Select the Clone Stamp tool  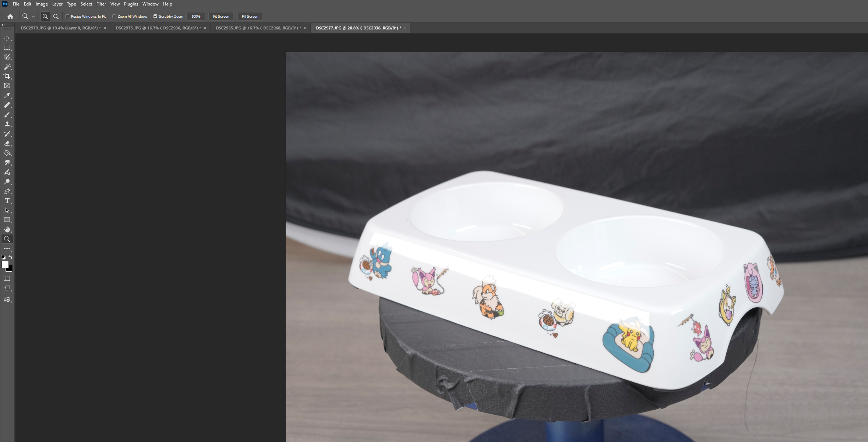(x=7, y=124)
